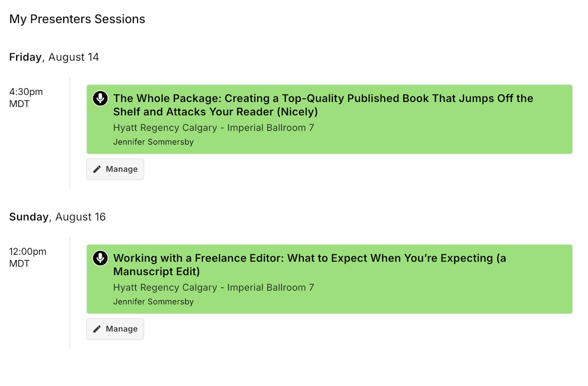Click MDT timezone beneath 12:00pm

pyautogui.click(x=20, y=264)
